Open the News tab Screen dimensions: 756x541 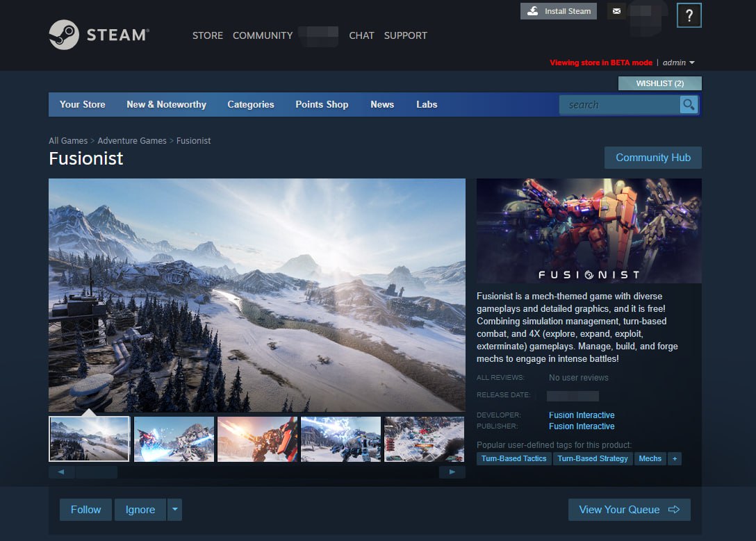pos(382,105)
